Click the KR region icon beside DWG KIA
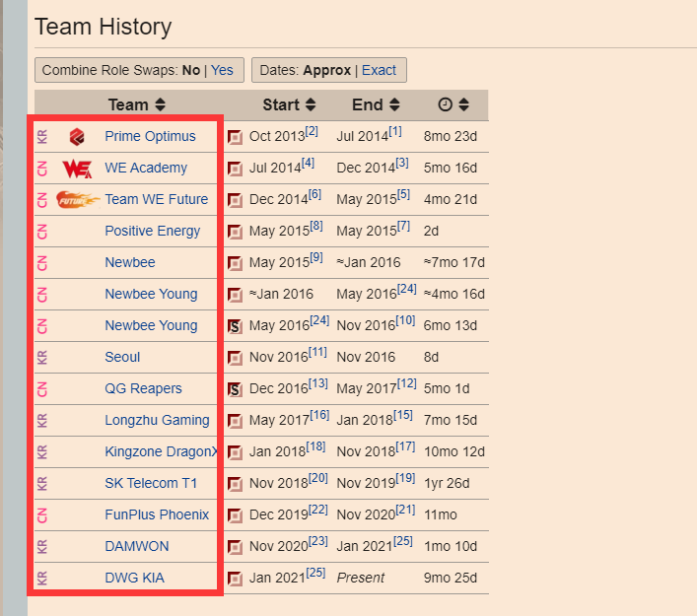The image size is (697, 616). pyautogui.click(x=41, y=579)
